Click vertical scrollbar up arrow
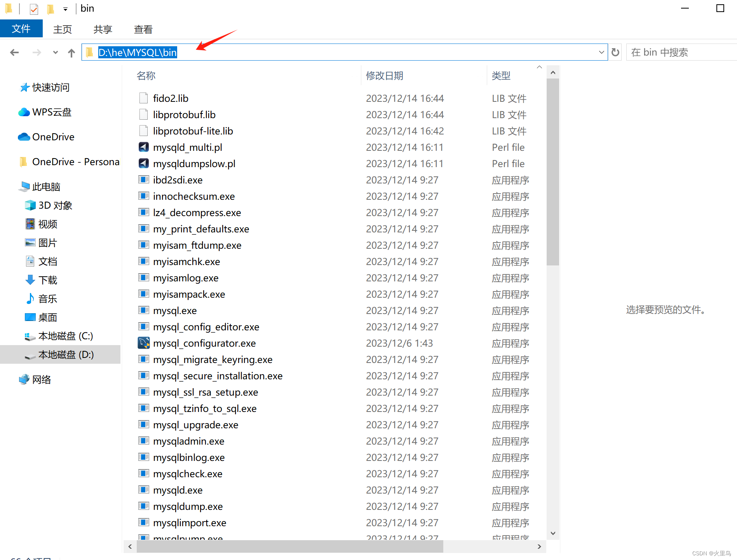 pyautogui.click(x=553, y=73)
